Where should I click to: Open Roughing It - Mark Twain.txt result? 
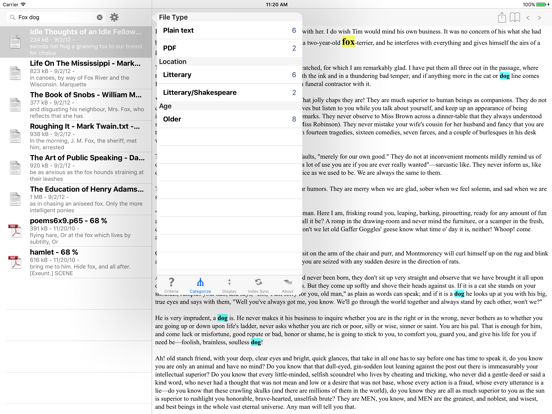[x=76, y=136]
